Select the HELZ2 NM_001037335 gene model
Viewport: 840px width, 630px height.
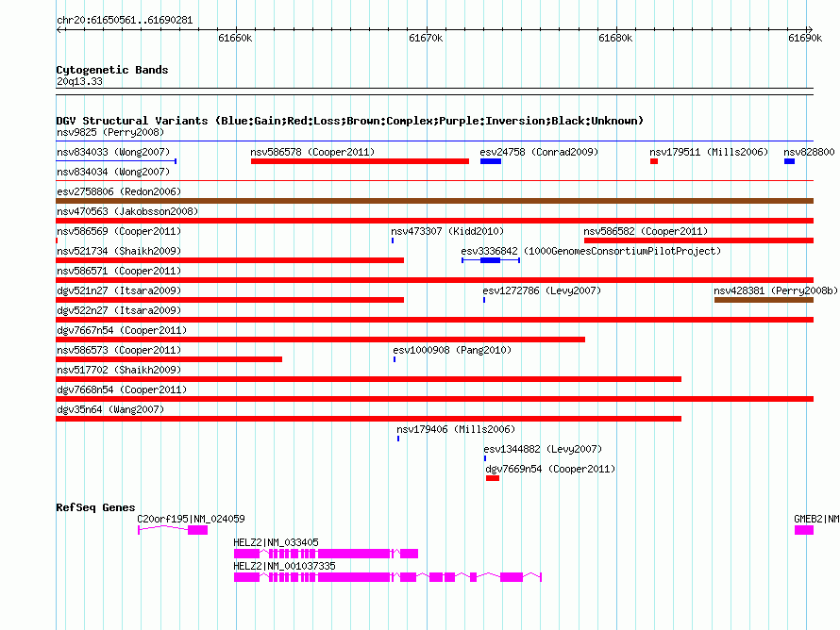click(x=388, y=577)
